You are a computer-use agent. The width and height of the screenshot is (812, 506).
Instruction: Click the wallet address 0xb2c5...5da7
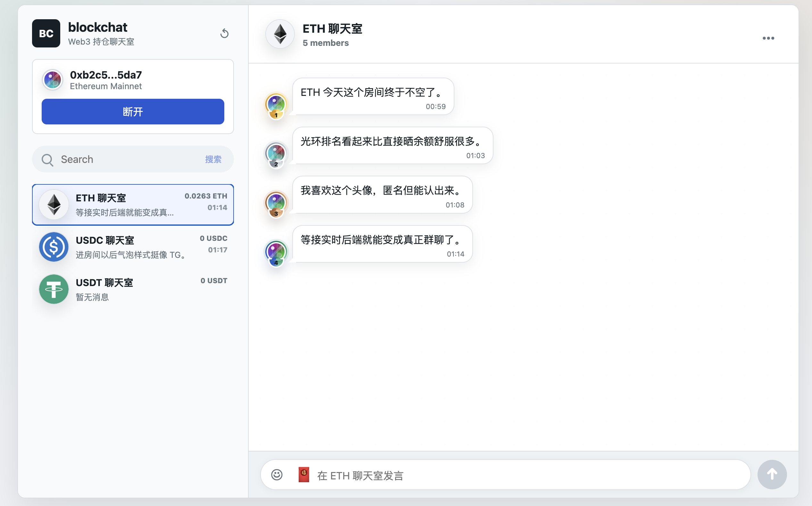106,75
